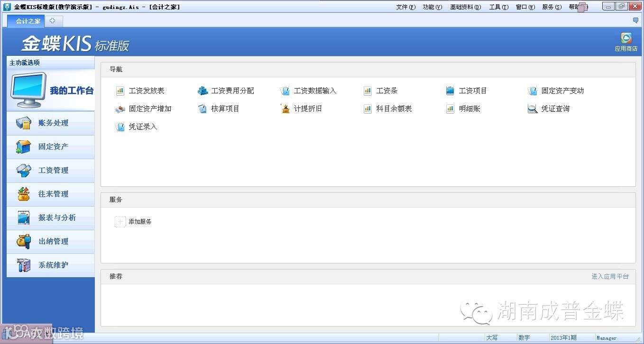The width and height of the screenshot is (644, 344).
Task: Open the 核算项目 shortcut
Action: tap(219, 109)
